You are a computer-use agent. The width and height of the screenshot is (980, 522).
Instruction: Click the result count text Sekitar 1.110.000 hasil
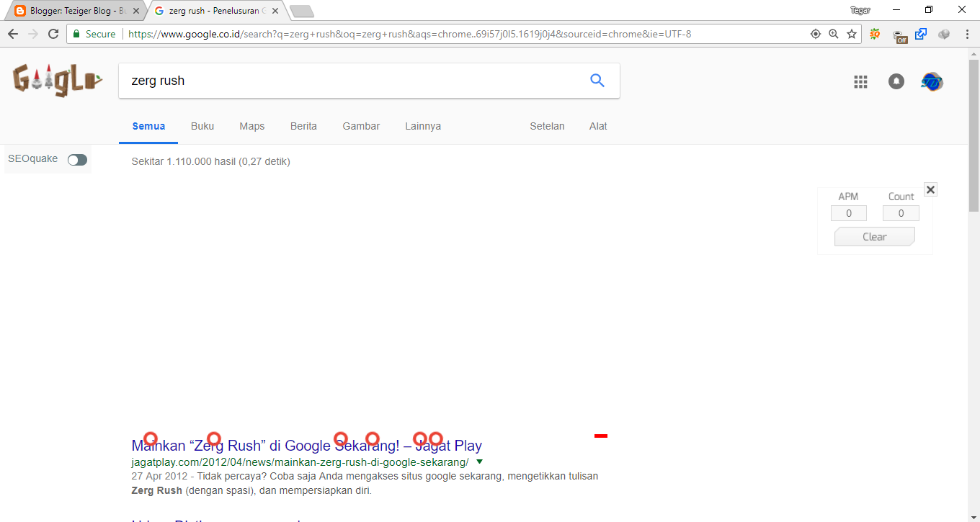[x=211, y=161]
